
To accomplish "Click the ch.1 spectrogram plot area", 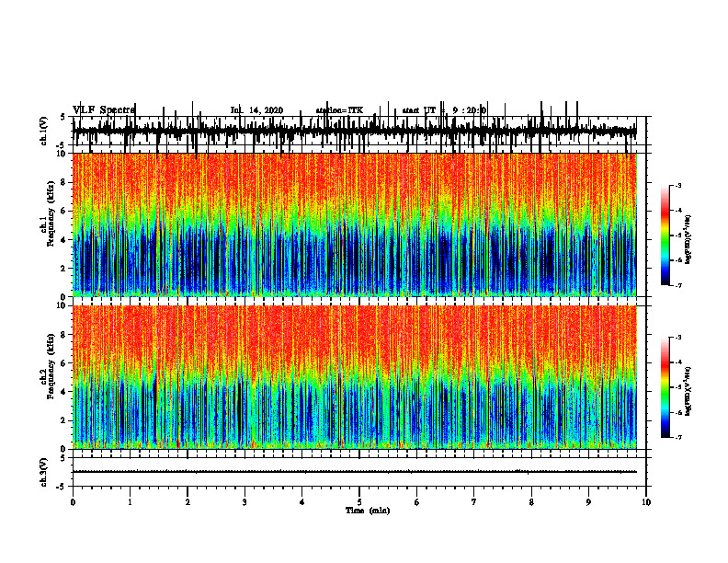I will click(x=355, y=224).
